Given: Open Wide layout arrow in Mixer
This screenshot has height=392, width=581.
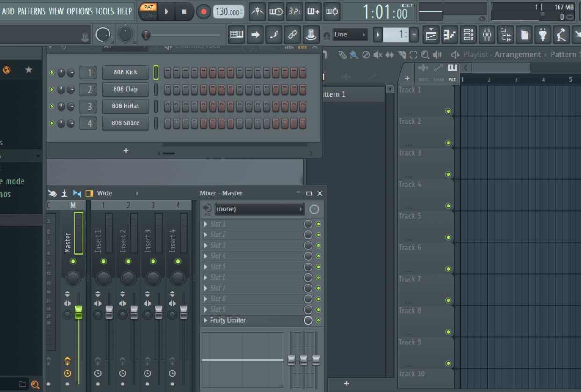Looking at the screenshot, I should [x=137, y=193].
